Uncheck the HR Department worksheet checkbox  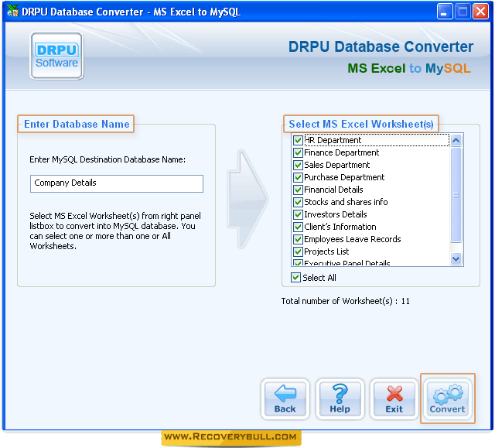(298, 140)
